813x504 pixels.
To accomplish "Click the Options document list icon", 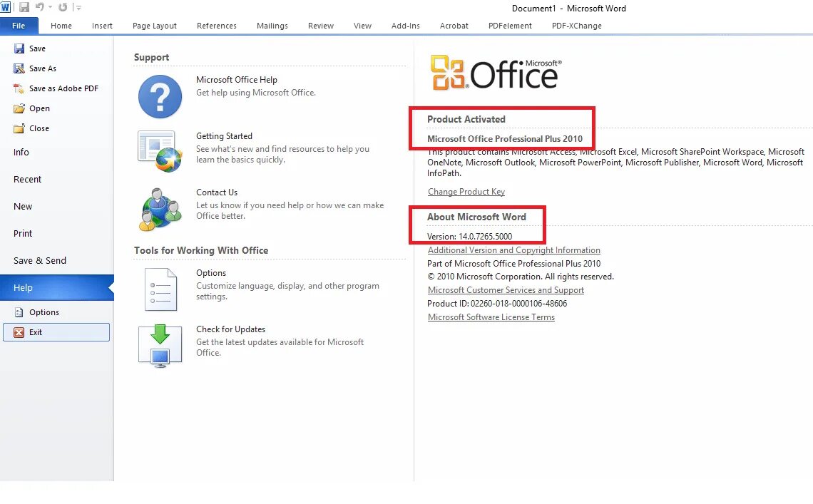I will click(160, 289).
